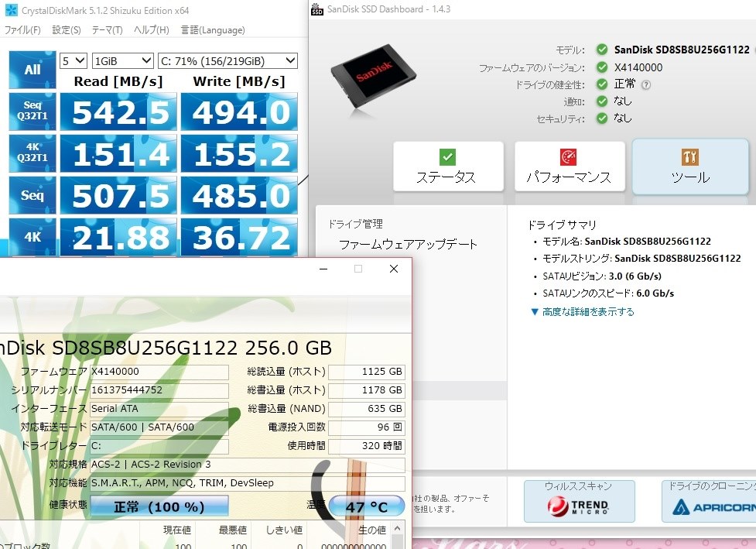This screenshot has height=549, width=756.
Task: Run the Seq Q32T1 benchmark test
Action: (x=32, y=112)
